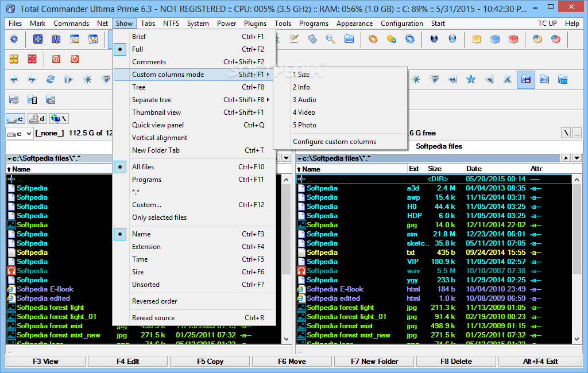The image size is (588, 373).
Task: Click the F8 Delete button
Action: click(x=457, y=362)
